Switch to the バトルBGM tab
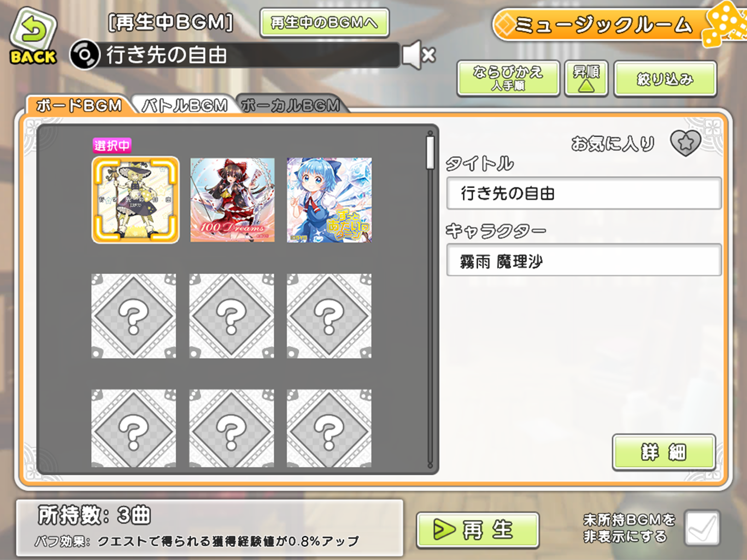Viewport: 747px width, 560px height. click(x=184, y=105)
